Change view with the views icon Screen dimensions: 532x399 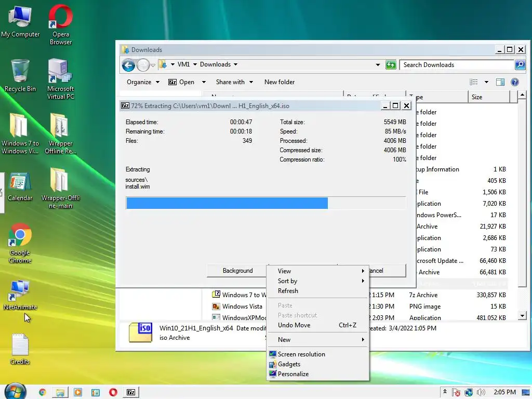pyautogui.click(x=474, y=82)
